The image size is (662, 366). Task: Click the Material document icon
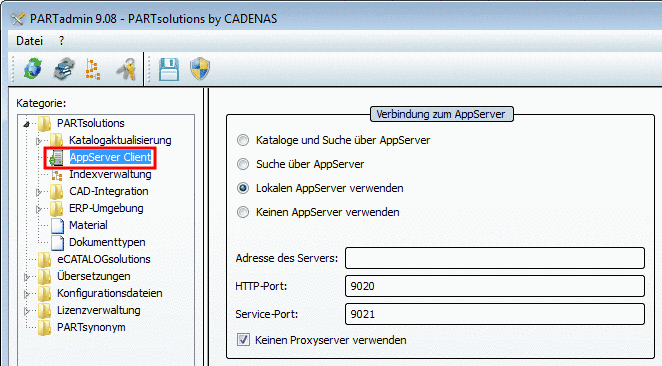click(x=57, y=226)
